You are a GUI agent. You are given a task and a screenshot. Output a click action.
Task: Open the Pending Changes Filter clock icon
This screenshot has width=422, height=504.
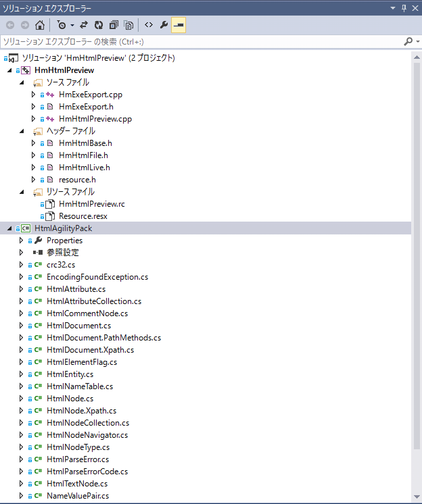[x=62, y=25]
